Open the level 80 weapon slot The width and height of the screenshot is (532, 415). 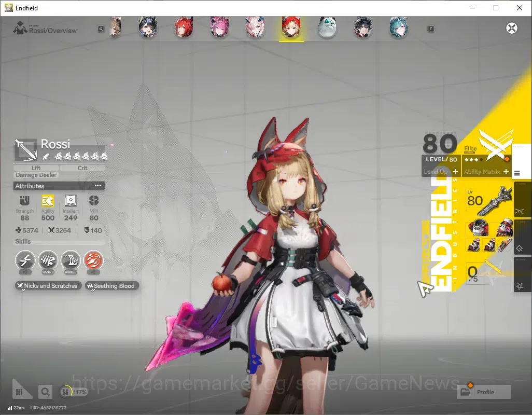click(488, 201)
